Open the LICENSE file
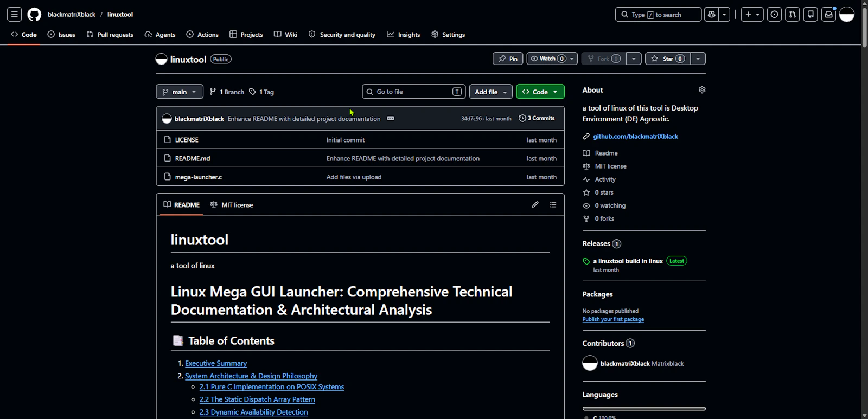 coord(187,140)
